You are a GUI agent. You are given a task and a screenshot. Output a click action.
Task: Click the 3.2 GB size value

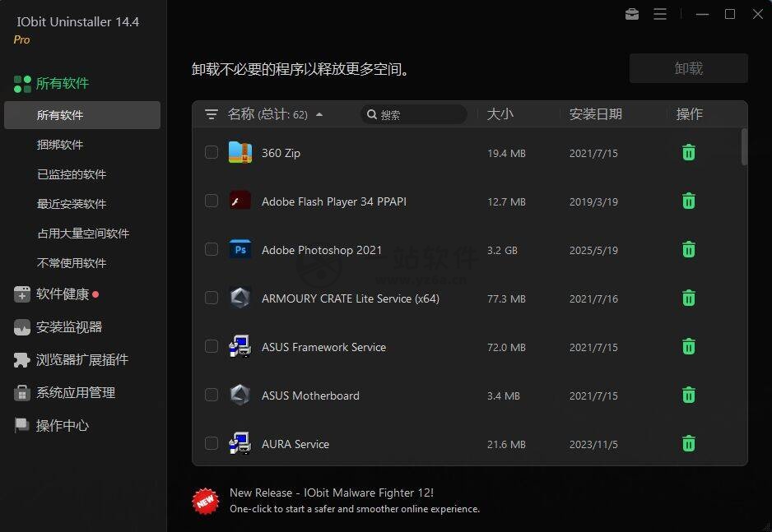502,250
